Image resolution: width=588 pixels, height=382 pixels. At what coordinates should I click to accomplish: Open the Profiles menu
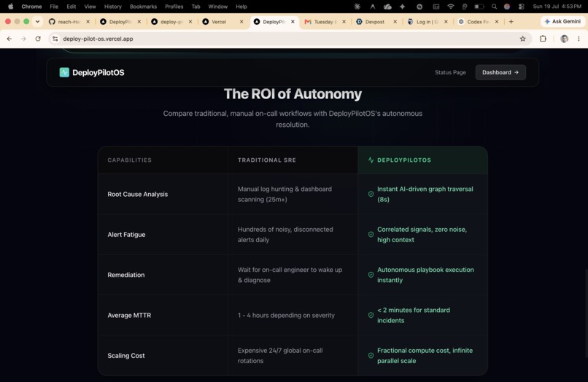click(x=174, y=7)
